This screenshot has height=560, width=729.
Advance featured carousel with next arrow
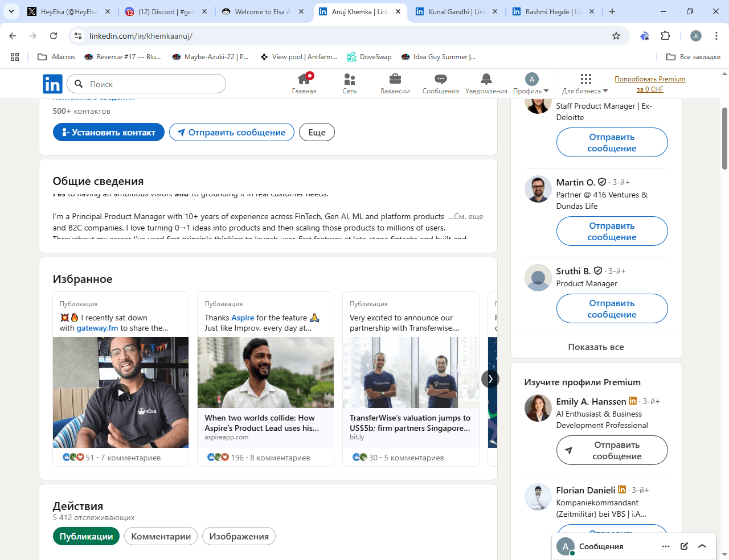tap(490, 379)
